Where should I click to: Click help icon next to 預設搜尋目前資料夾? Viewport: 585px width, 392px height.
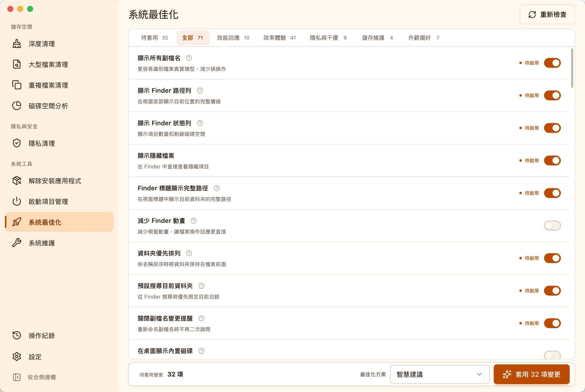(201, 286)
